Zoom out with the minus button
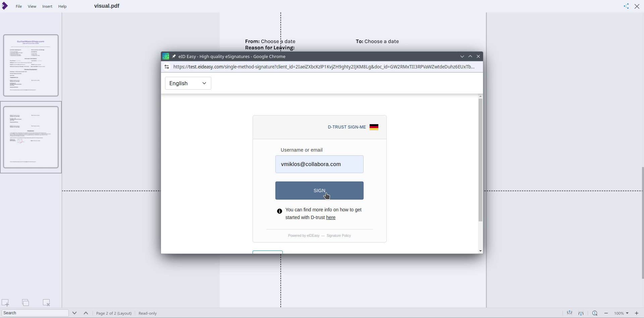Image resolution: width=644 pixels, height=318 pixels. coord(606,313)
